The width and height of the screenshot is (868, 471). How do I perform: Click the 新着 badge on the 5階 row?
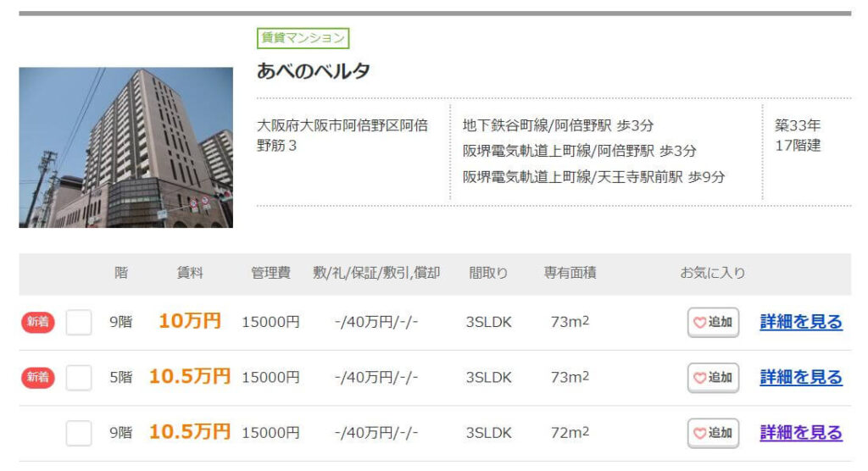coord(37,377)
